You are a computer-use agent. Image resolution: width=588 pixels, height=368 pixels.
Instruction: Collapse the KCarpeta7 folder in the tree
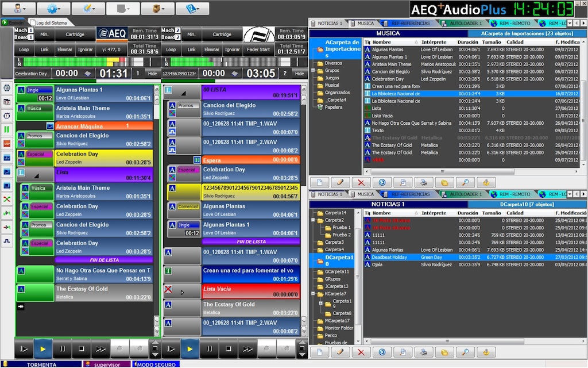click(x=313, y=294)
